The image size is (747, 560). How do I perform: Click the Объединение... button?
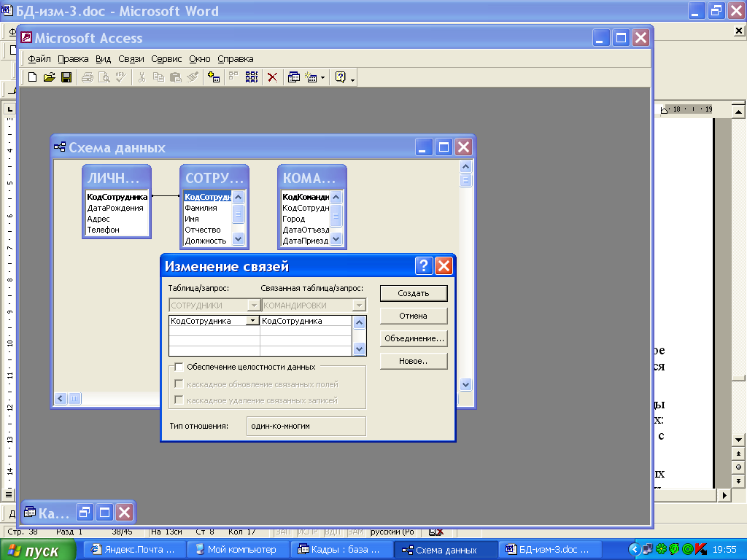click(x=414, y=338)
